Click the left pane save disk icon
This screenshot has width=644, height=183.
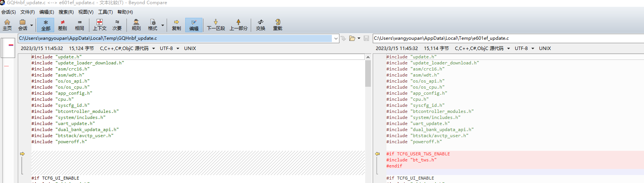click(366, 38)
